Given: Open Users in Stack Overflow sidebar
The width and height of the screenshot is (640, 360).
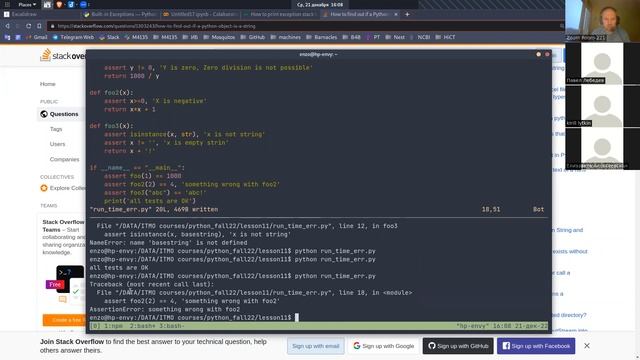Looking at the screenshot, I should coord(57,144).
